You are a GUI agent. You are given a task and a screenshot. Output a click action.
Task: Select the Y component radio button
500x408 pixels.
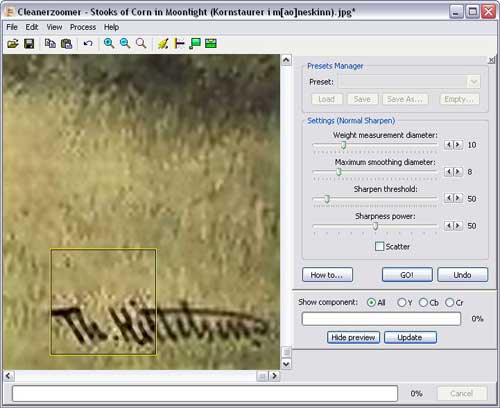tap(401, 302)
